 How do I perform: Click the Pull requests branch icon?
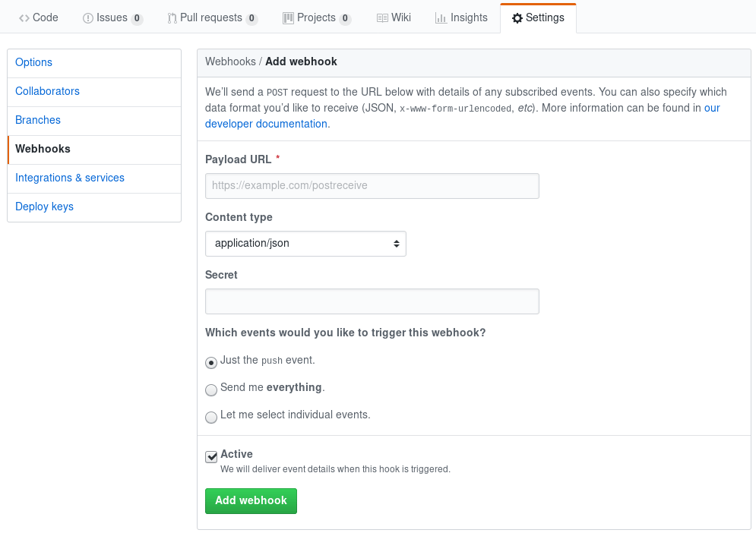(x=172, y=17)
